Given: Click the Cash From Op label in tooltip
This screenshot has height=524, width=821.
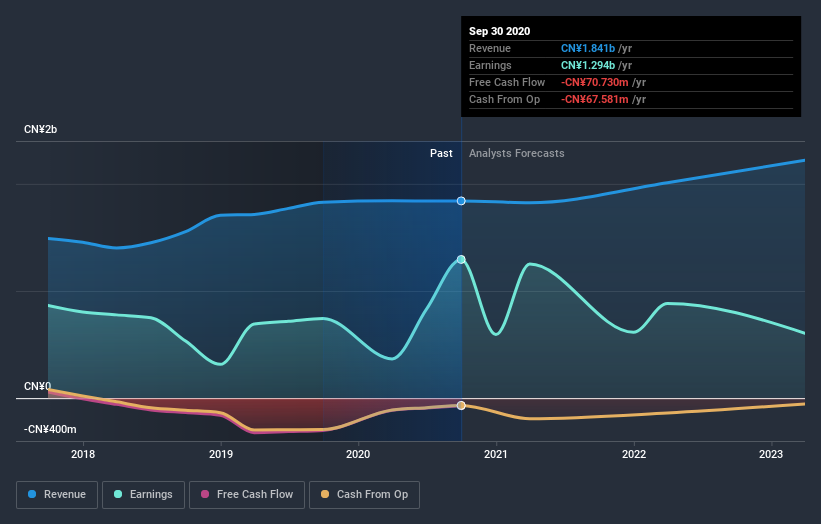Looking at the screenshot, I should pos(504,99).
